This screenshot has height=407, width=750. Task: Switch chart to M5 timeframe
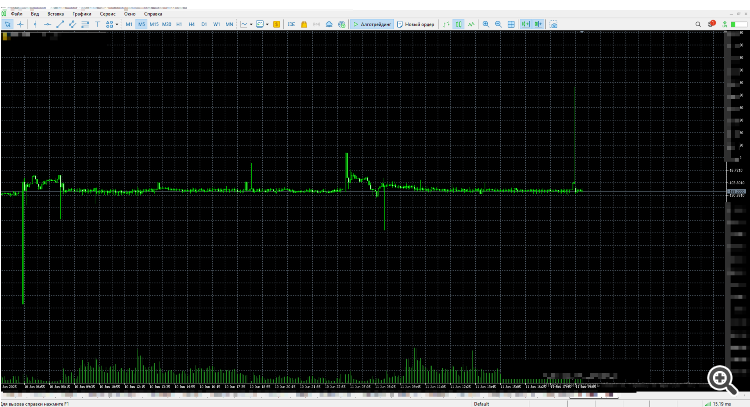142,24
